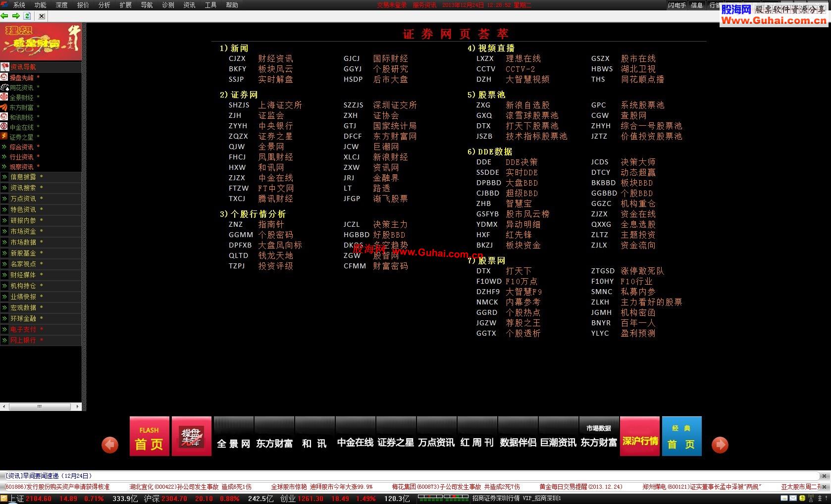Open the 全景网 tile in the bottom carousel
831x504 pixels.
coord(233,437)
